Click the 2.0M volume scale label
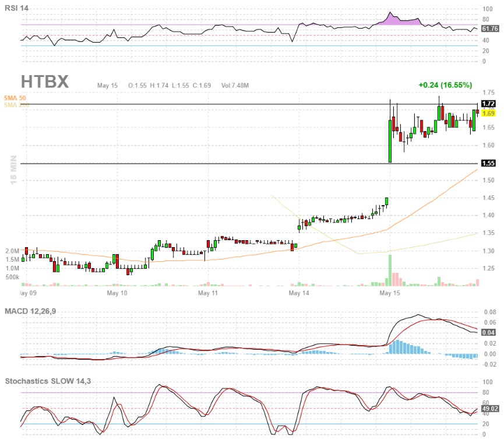The width and height of the screenshot is (504, 443). (12, 249)
